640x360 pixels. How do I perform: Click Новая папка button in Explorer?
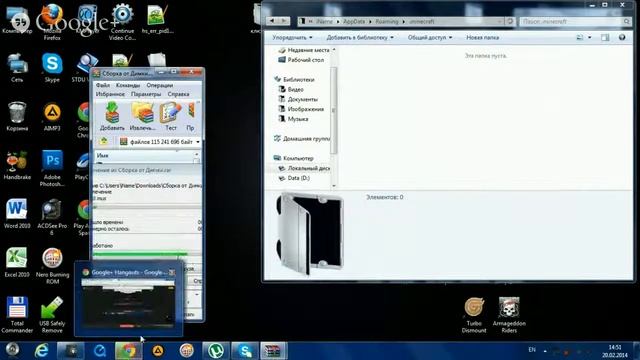coord(482,38)
